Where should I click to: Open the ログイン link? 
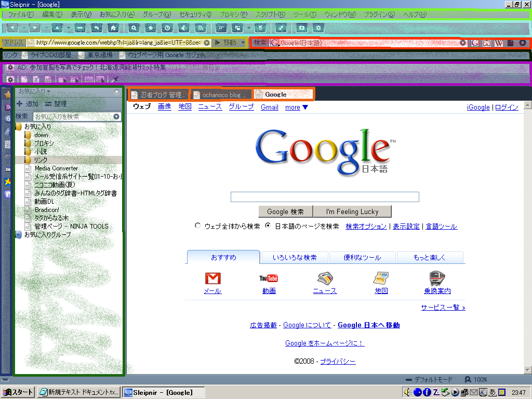(x=507, y=108)
